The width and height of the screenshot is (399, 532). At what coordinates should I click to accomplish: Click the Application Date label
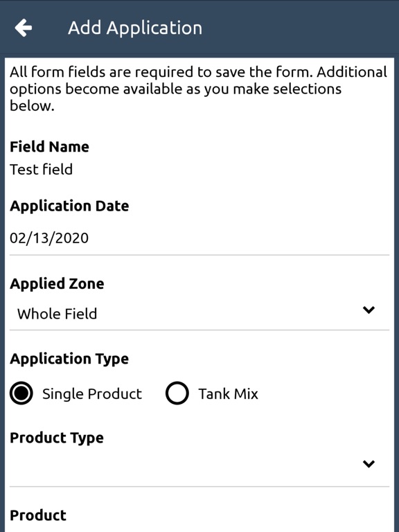[x=69, y=206]
